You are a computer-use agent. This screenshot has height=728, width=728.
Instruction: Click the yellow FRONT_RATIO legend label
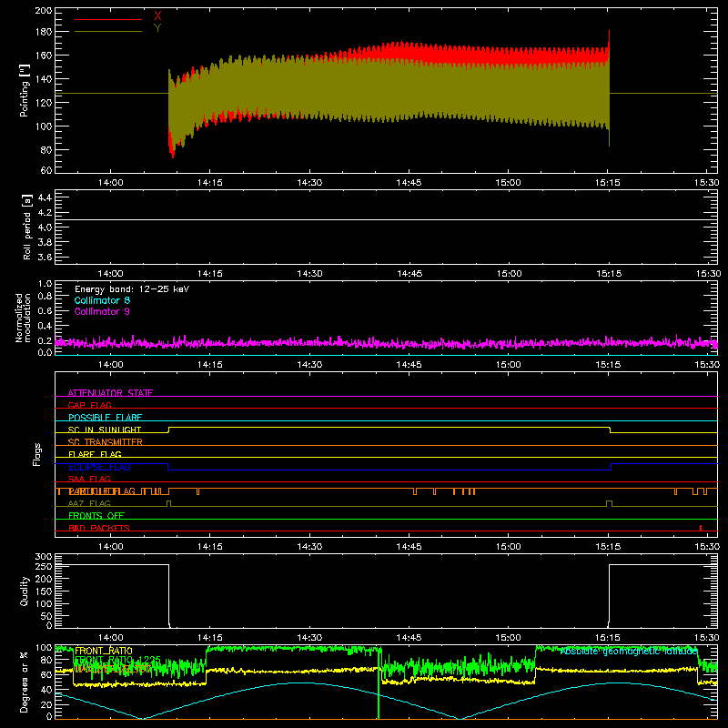pos(104,651)
